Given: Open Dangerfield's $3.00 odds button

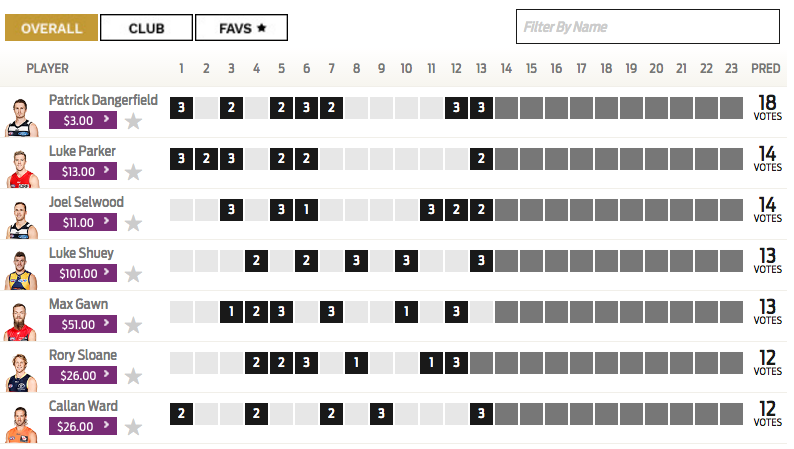Looking at the screenshot, I should coord(83,120).
